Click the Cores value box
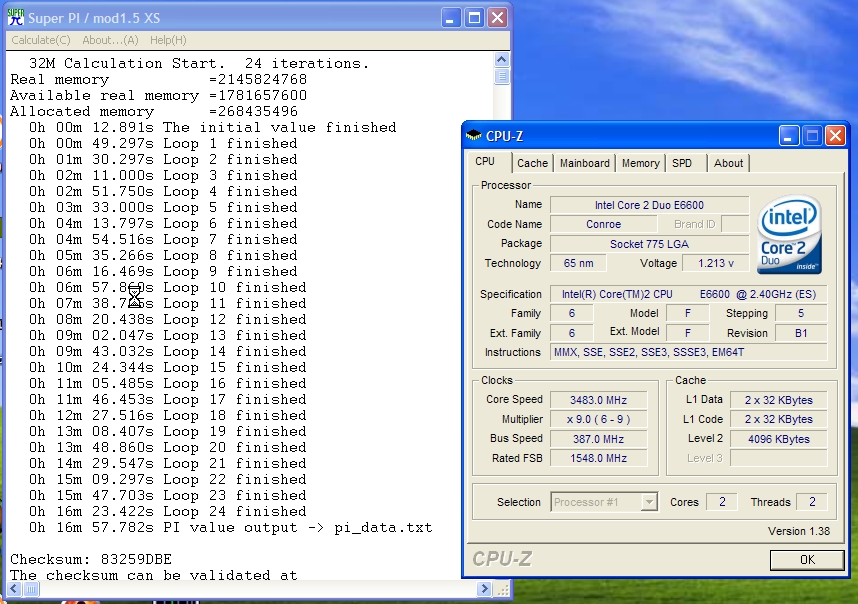Viewport: 858px width, 604px height. pyautogui.click(x=722, y=502)
